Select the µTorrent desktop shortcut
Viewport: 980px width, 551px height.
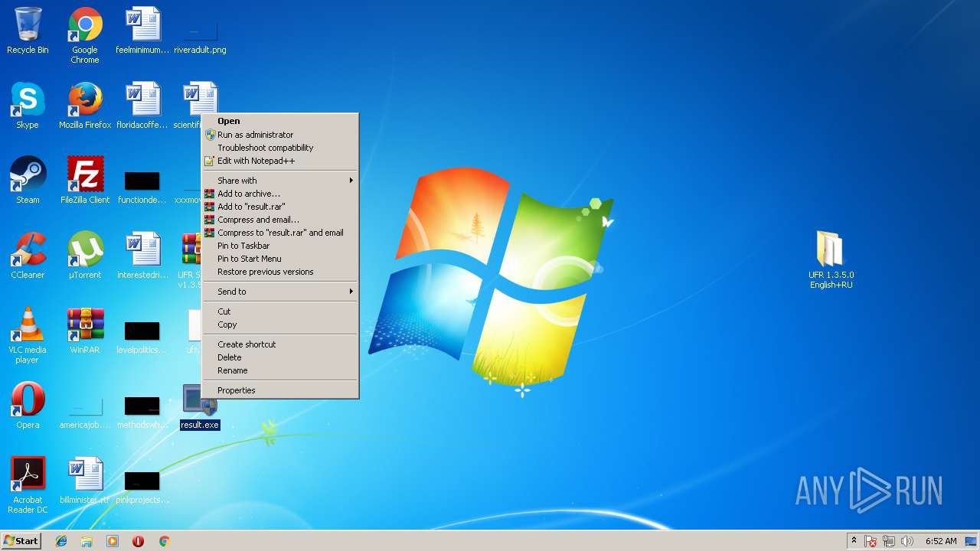click(x=85, y=256)
